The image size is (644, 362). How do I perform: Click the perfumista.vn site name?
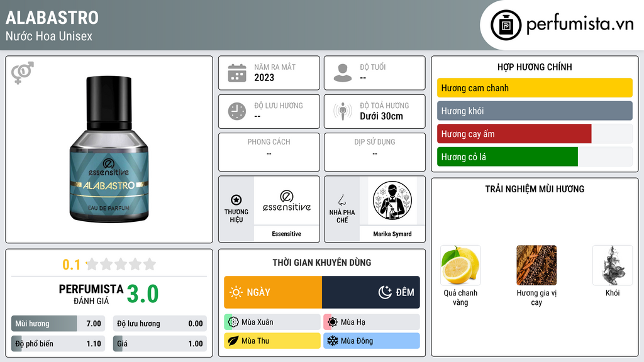point(580,24)
